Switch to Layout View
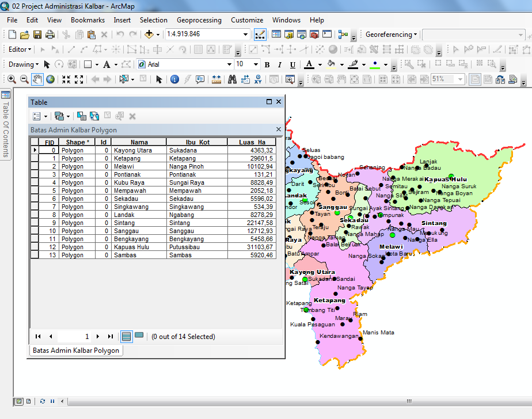 (29, 401)
